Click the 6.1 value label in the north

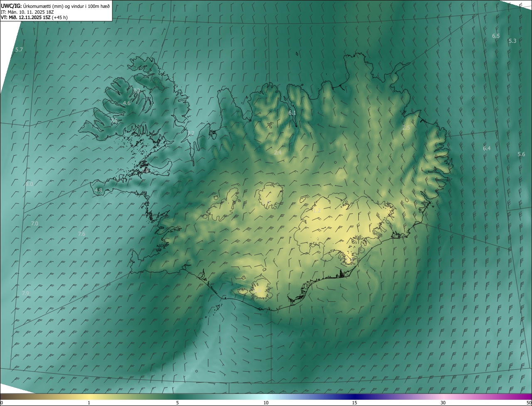tap(292, 113)
